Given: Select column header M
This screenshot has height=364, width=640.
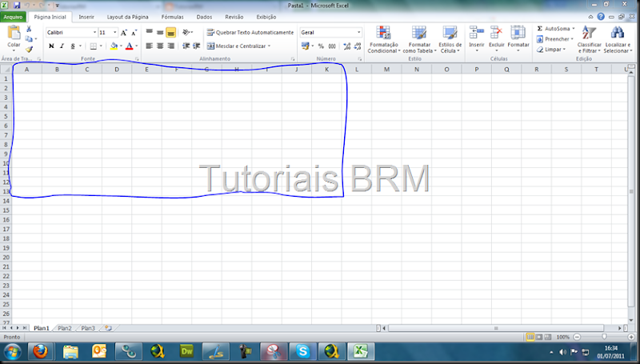Looking at the screenshot, I should [386, 70].
